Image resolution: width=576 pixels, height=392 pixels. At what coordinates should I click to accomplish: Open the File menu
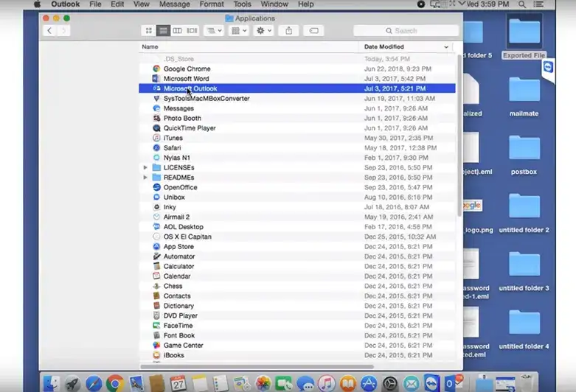[95, 4]
